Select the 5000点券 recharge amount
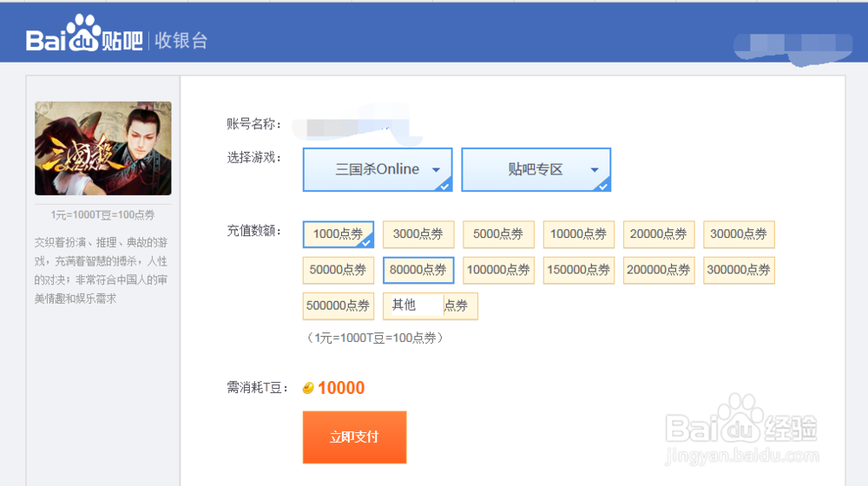This screenshot has width=868, height=486. point(498,234)
